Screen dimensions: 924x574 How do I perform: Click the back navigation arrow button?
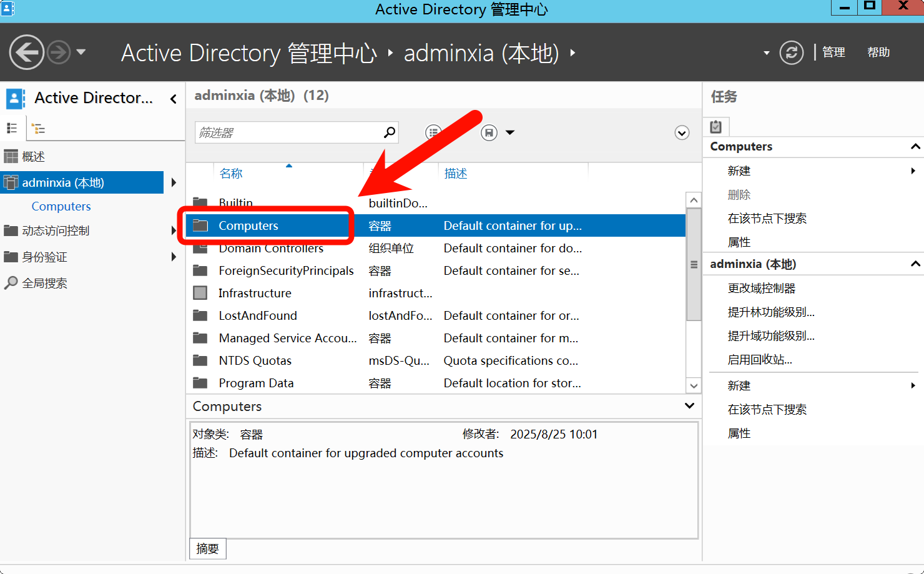coord(27,52)
